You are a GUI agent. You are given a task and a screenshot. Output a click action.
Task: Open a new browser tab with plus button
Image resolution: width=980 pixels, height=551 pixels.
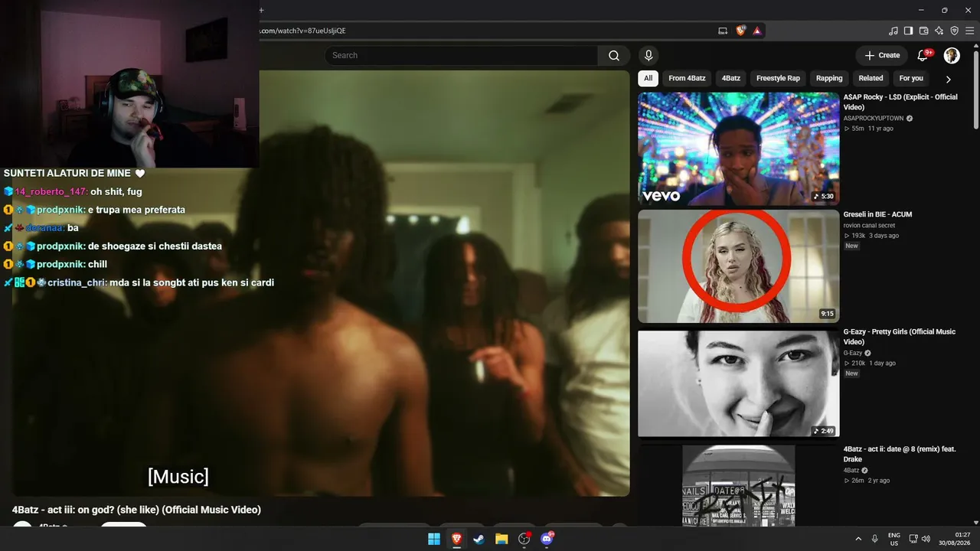260,10
